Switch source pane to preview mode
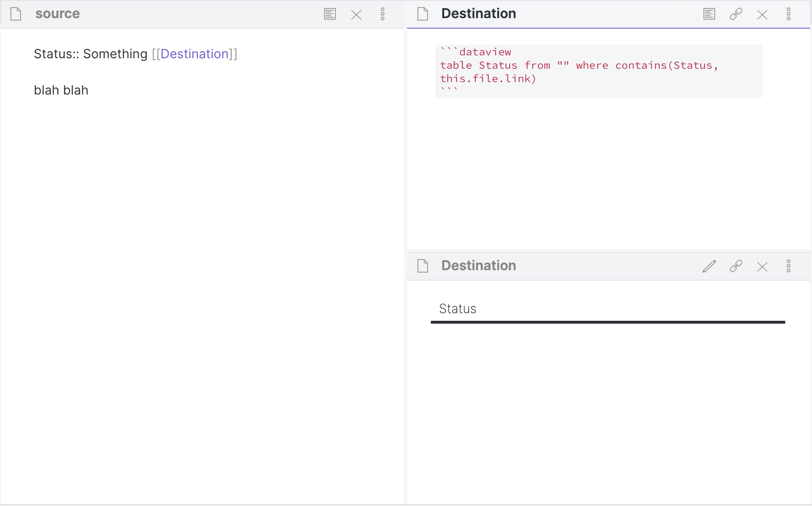 pyautogui.click(x=330, y=14)
